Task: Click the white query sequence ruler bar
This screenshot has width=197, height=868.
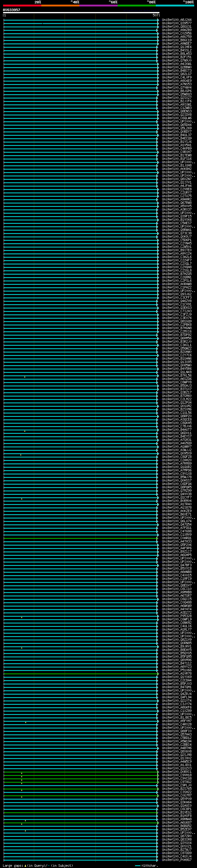Action: point(81,12)
